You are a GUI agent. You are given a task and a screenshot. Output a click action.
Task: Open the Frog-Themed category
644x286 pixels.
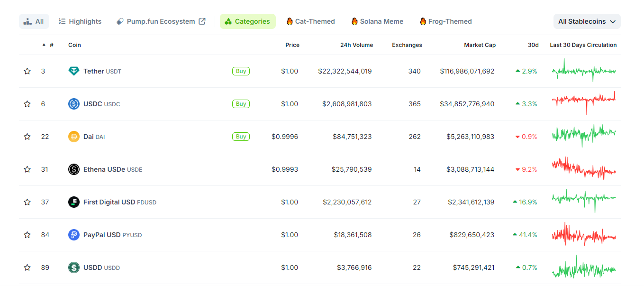click(x=446, y=21)
